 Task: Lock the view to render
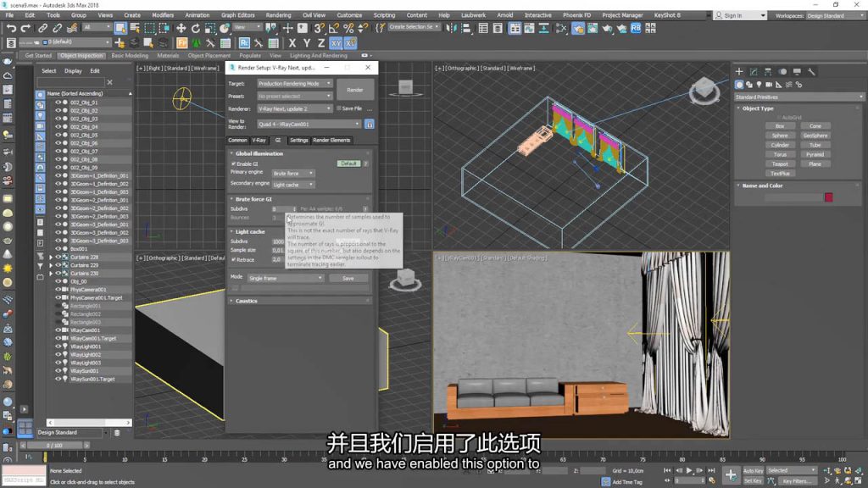[x=370, y=124]
